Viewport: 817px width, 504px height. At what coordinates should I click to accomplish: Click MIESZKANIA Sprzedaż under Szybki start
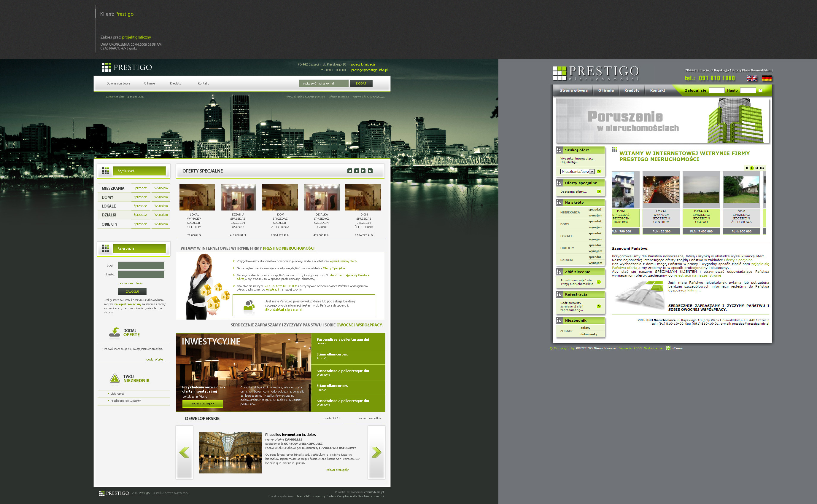[140, 188]
